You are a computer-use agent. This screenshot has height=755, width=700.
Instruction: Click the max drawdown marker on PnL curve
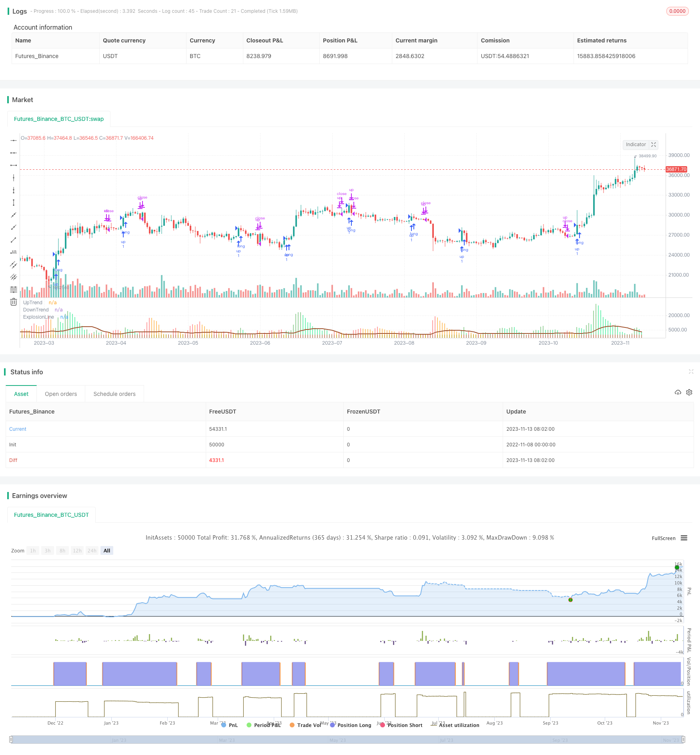point(570,600)
